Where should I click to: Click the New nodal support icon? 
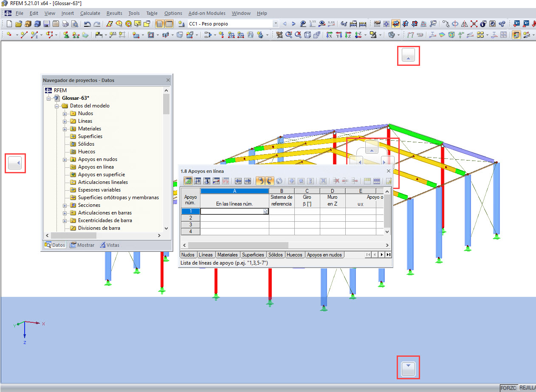point(67,35)
